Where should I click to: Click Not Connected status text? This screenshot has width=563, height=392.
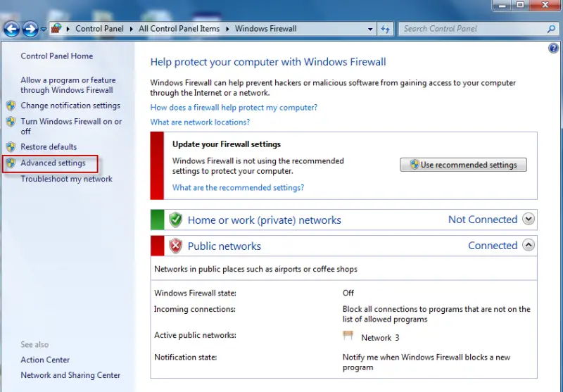[483, 220]
